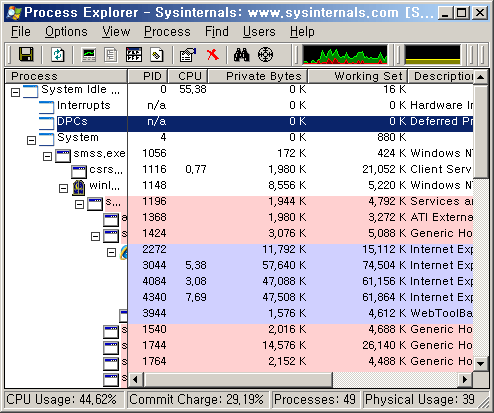Collapse Internet Explorer tree node PID 2272

point(111,253)
